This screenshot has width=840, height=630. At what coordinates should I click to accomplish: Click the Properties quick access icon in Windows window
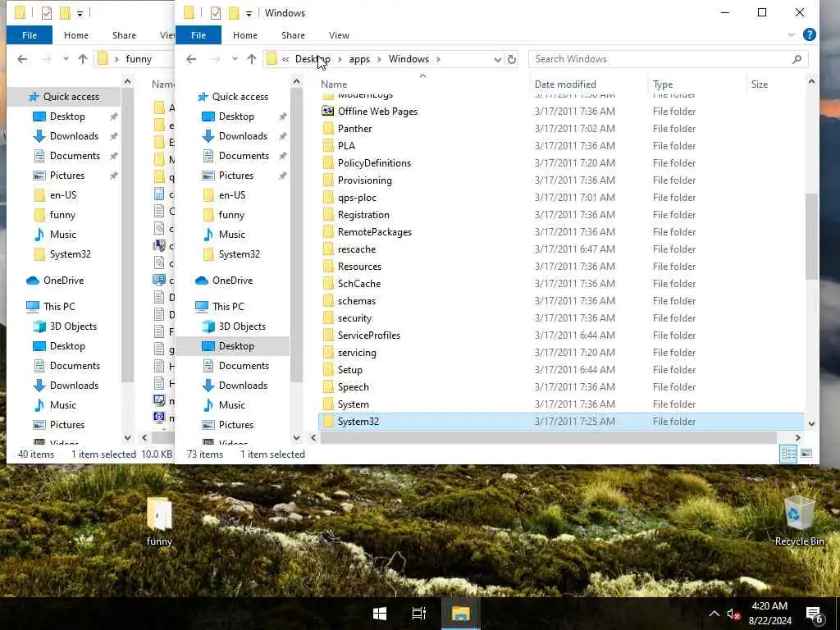216,13
